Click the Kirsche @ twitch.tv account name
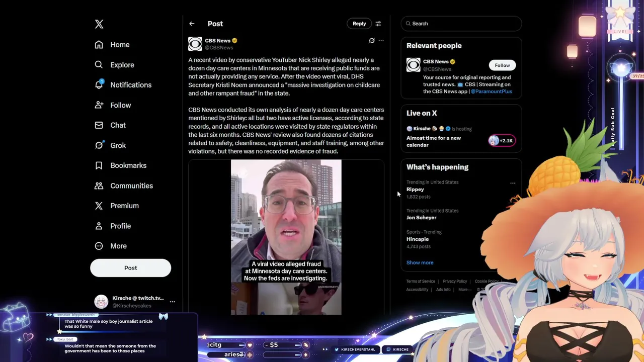Image resolution: width=644 pixels, height=362 pixels. point(138,298)
